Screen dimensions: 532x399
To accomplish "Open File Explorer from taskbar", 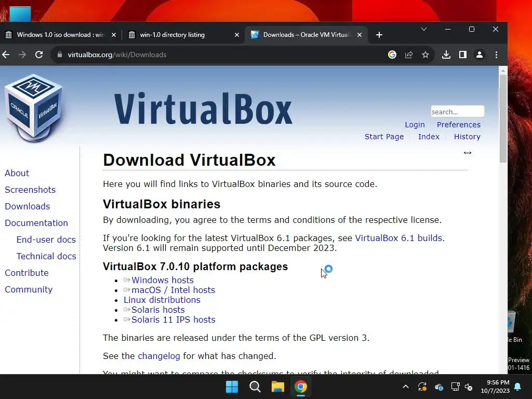I will (x=278, y=387).
